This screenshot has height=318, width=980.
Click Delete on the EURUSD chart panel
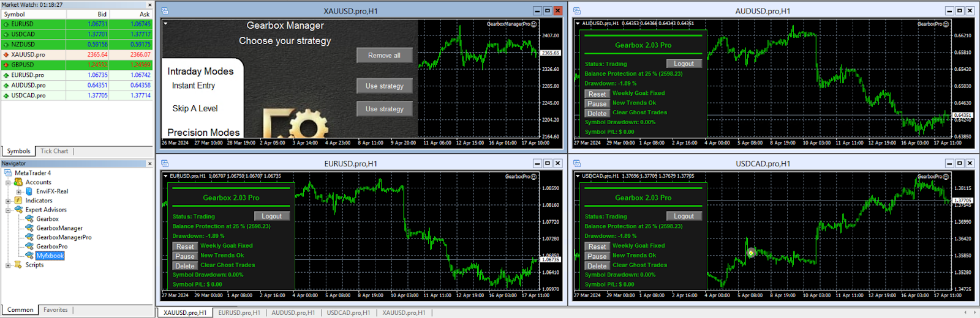pyautogui.click(x=185, y=266)
